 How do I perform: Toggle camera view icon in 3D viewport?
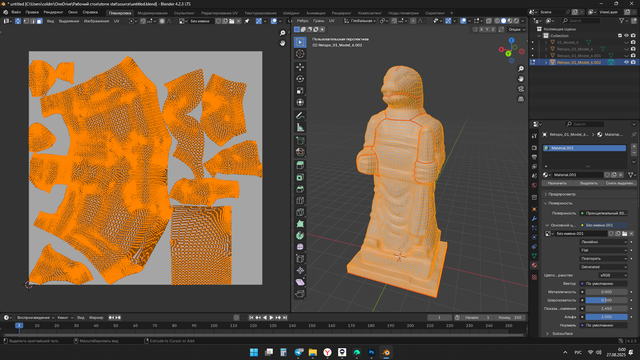pos(521,89)
